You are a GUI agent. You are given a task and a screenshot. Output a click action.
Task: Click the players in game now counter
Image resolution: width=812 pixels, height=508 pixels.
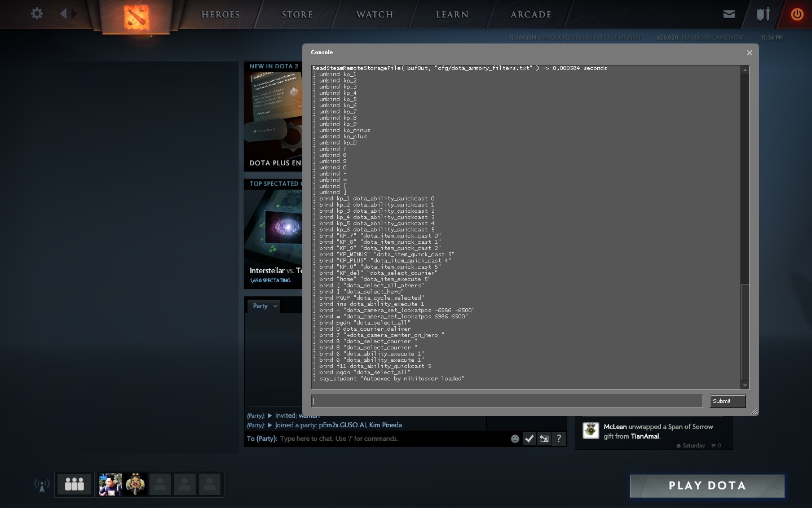pyautogui.click(x=700, y=38)
